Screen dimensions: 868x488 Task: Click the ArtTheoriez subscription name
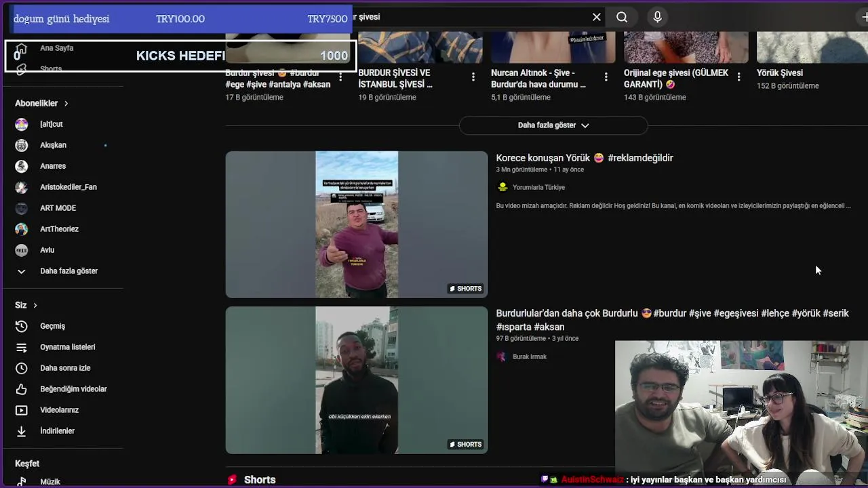coord(60,229)
